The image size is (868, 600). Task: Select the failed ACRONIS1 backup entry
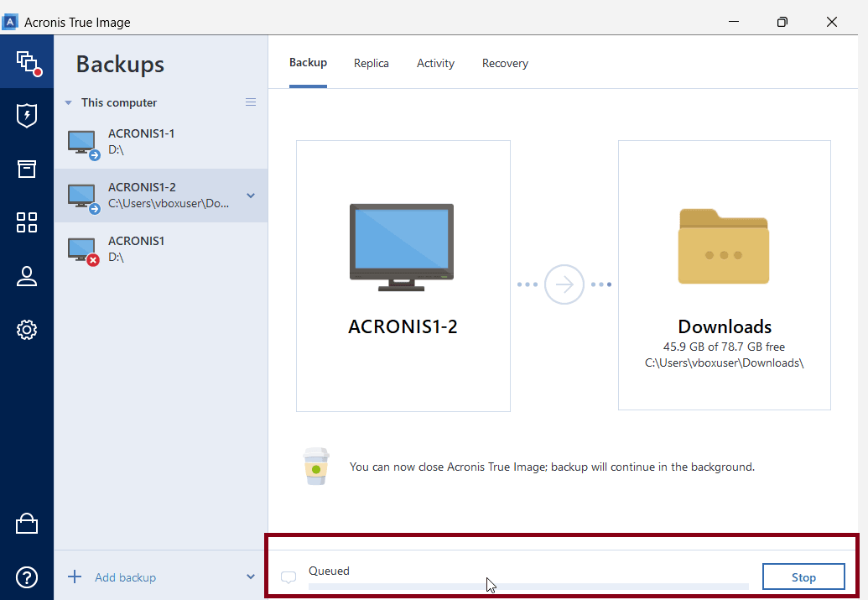160,249
